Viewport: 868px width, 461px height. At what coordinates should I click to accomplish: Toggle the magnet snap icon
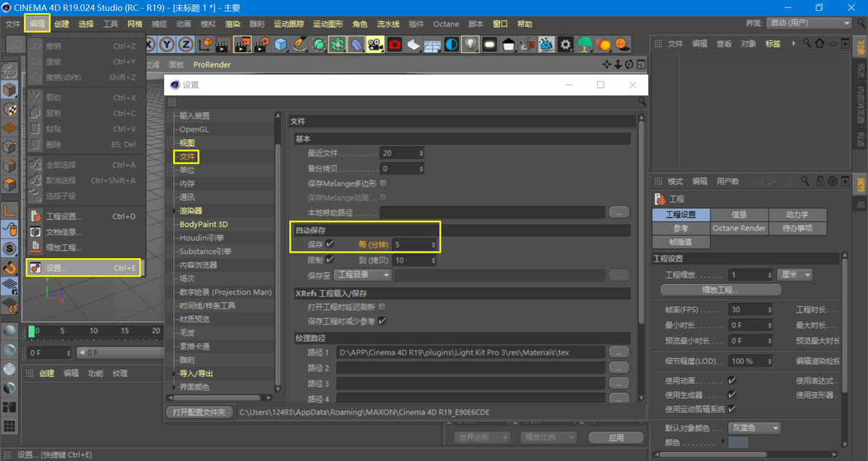click(x=9, y=268)
